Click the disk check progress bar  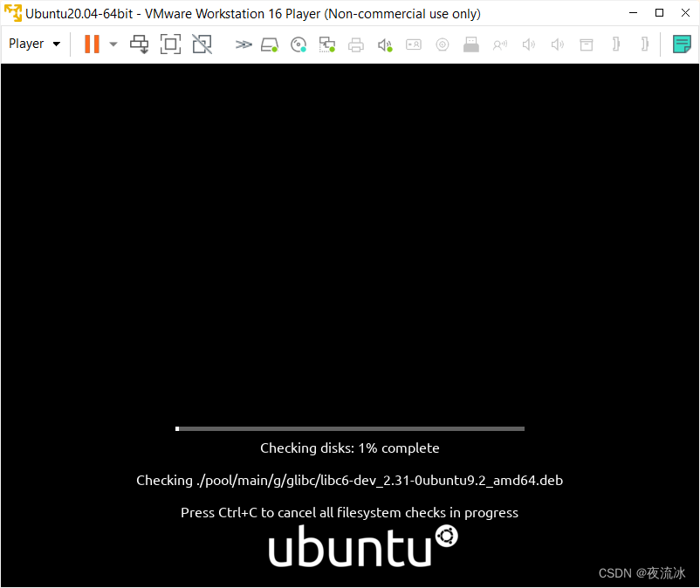click(x=350, y=428)
